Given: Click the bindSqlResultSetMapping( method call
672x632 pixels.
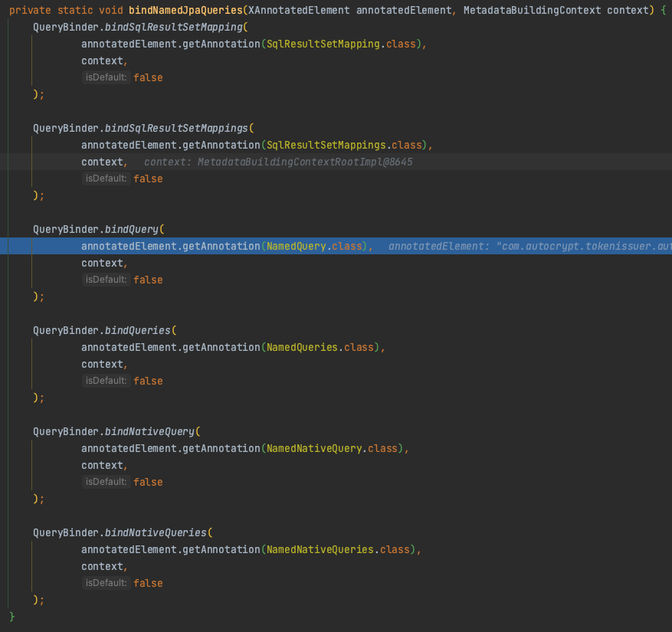Looking at the screenshot, I should point(176,27).
